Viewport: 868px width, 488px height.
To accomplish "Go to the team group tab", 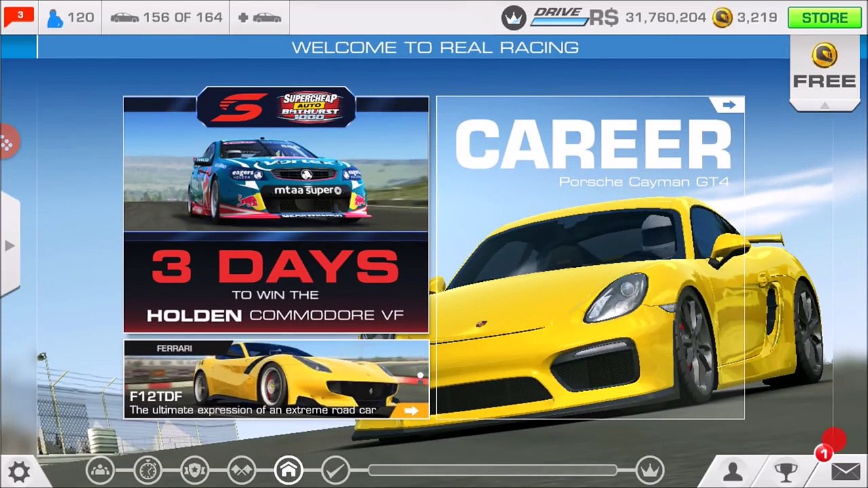I will [x=100, y=469].
